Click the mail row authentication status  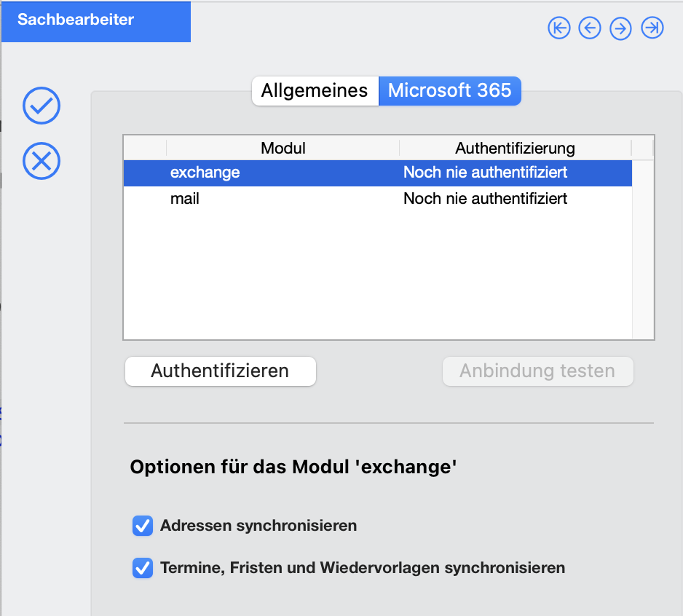(485, 199)
